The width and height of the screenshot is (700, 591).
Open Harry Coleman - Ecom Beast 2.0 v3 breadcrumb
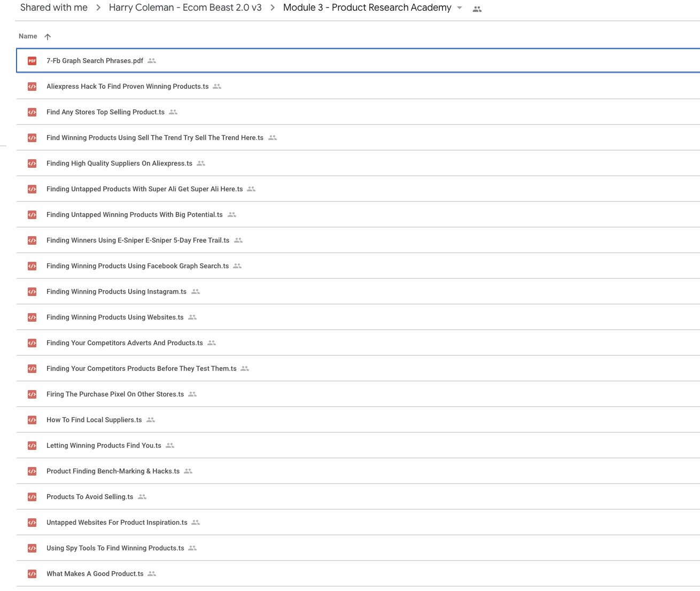tap(185, 7)
